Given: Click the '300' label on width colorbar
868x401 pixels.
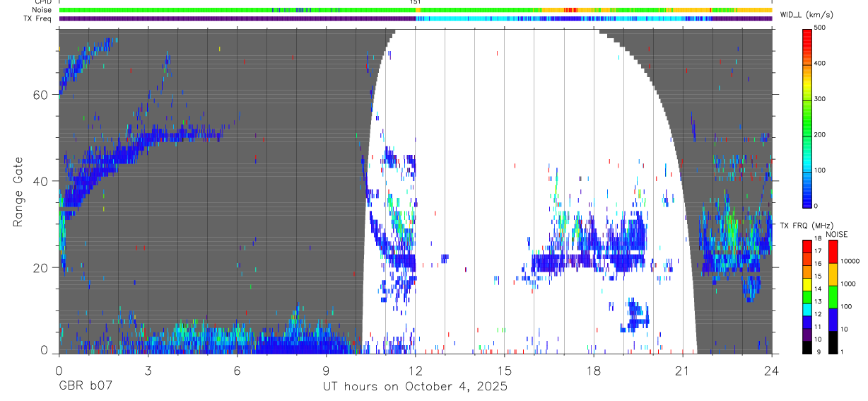Looking at the screenshot, I should point(820,100).
